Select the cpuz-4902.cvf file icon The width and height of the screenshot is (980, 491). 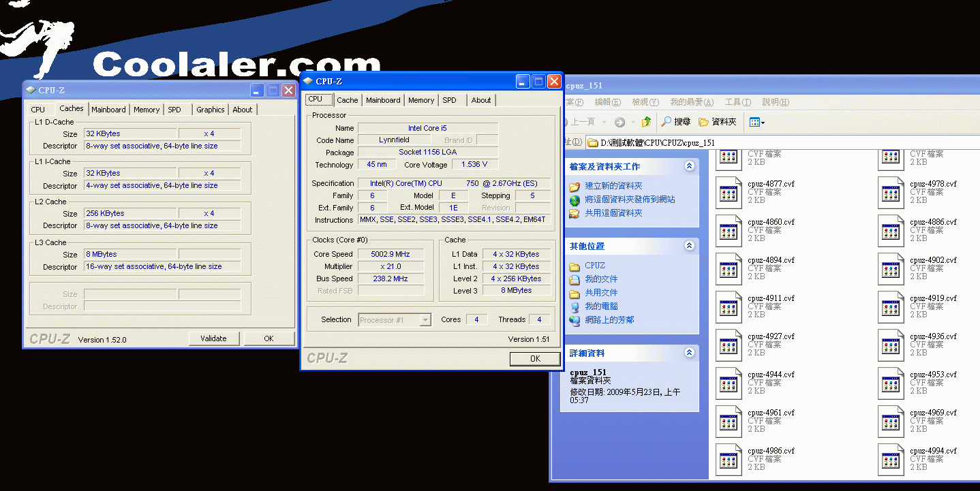click(891, 269)
